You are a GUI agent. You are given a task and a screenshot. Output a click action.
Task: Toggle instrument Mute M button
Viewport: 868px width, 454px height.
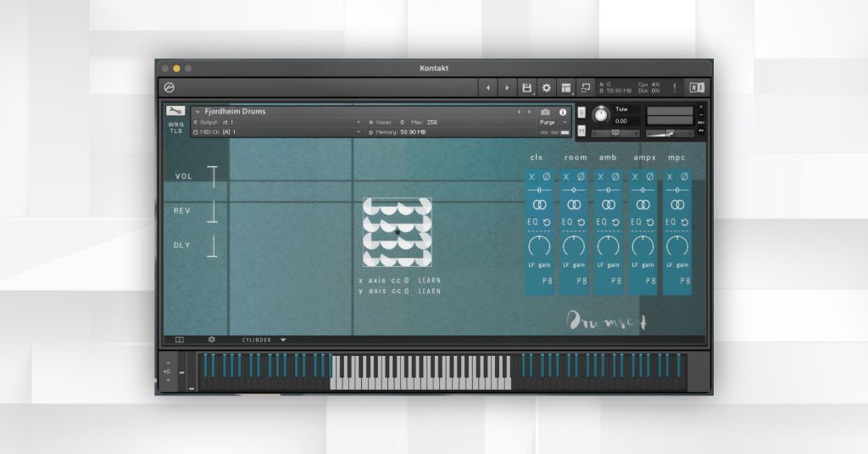coord(581,130)
